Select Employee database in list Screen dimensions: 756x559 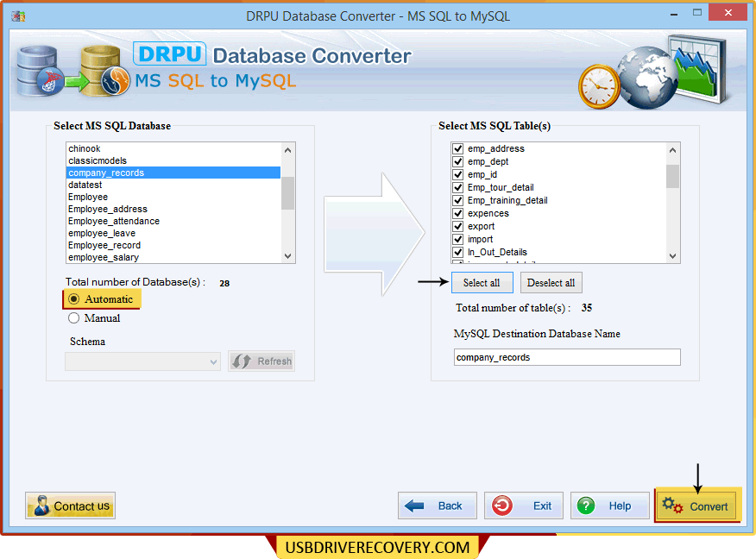[x=173, y=197]
